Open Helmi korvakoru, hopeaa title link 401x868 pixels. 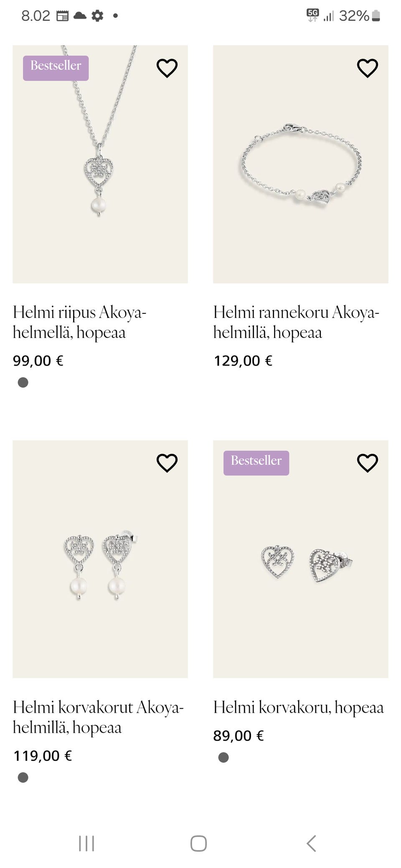[x=298, y=707]
